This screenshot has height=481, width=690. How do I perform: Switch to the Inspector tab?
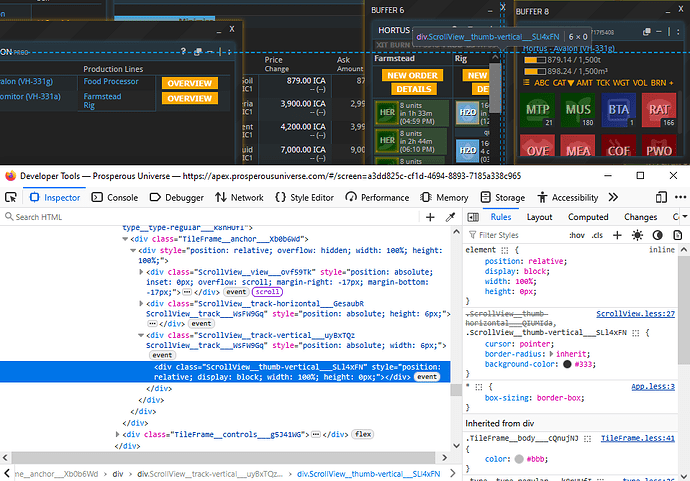pos(55,198)
